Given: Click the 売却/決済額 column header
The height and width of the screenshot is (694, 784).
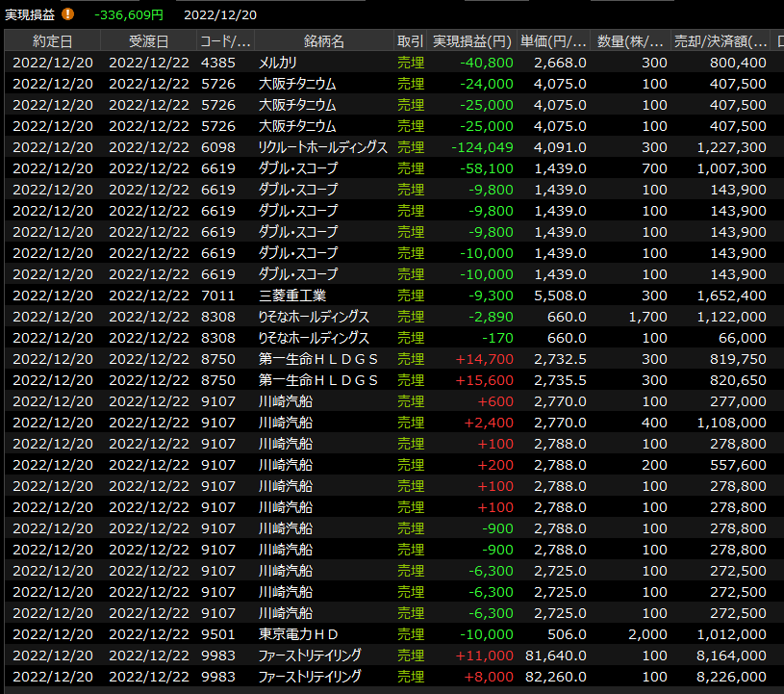Looking at the screenshot, I should tap(722, 40).
